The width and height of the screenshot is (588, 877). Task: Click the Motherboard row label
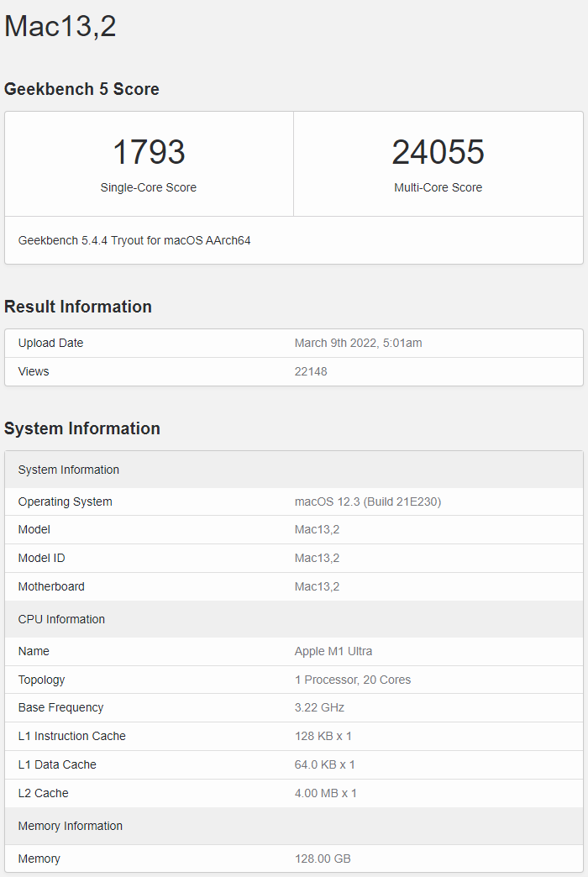pos(51,586)
